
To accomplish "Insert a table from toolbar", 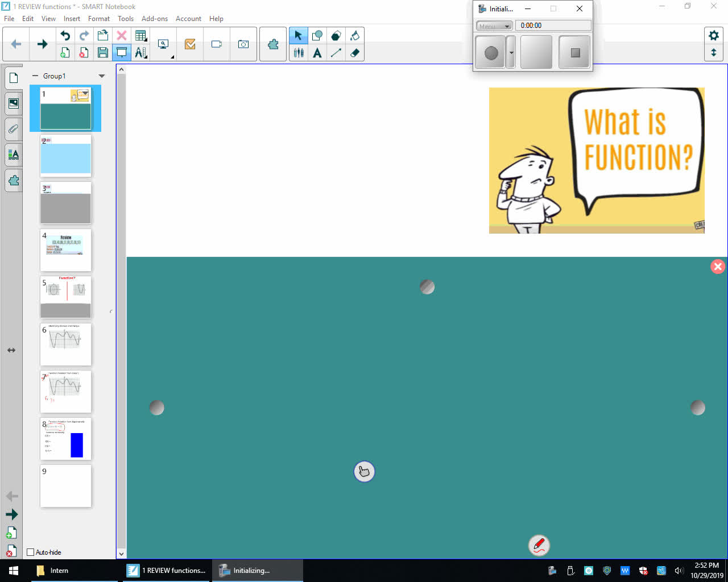I will pyautogui.click(x=140, y=35).
